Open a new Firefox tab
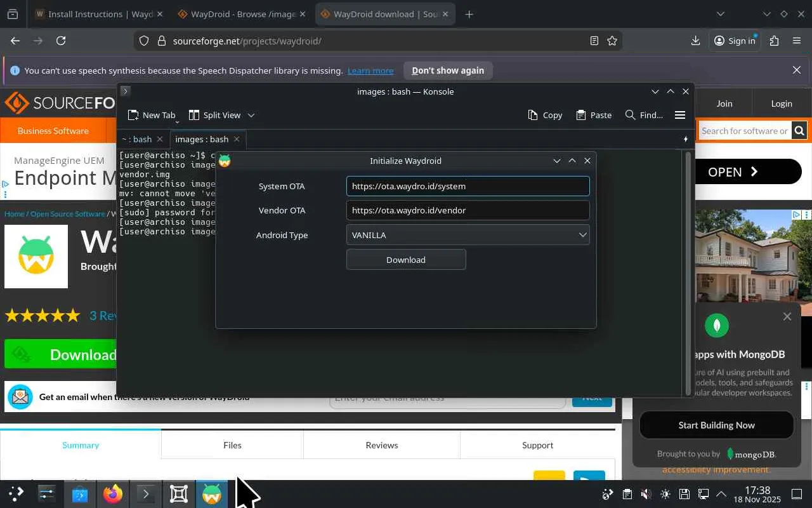 tap(469, 14)
